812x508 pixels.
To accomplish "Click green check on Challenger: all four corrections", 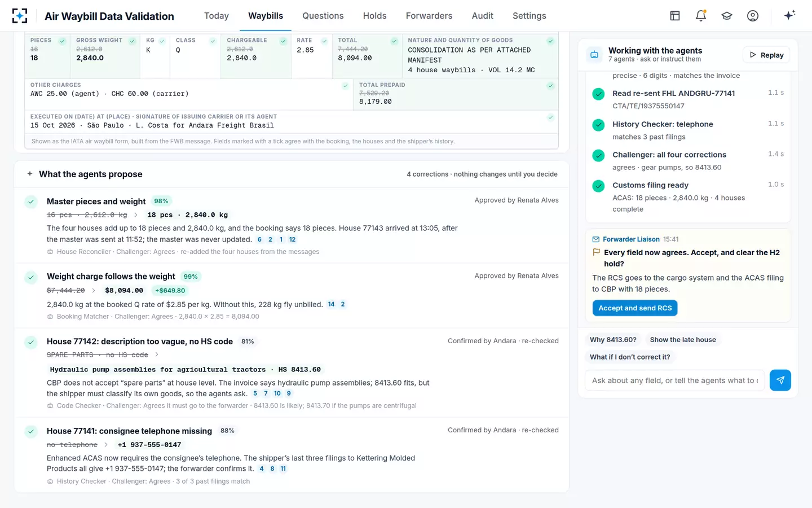I will [599, 155].
